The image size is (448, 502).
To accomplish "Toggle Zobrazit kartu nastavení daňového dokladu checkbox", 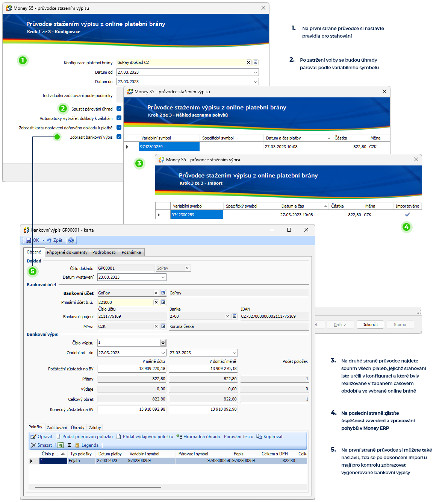I will (119, 127).
